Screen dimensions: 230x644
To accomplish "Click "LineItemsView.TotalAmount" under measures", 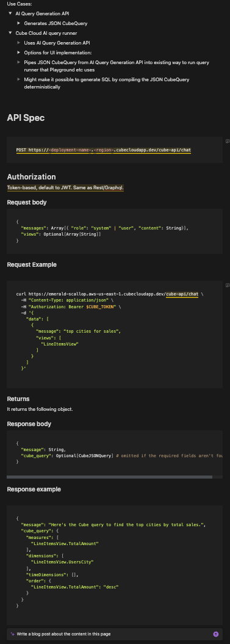I will click(x=65, y=543).
